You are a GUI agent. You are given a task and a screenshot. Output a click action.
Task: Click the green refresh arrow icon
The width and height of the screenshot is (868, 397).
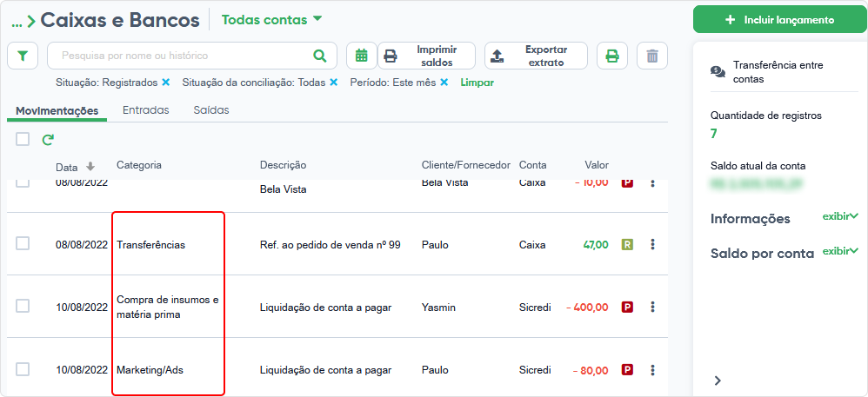(x=48, y=140)
